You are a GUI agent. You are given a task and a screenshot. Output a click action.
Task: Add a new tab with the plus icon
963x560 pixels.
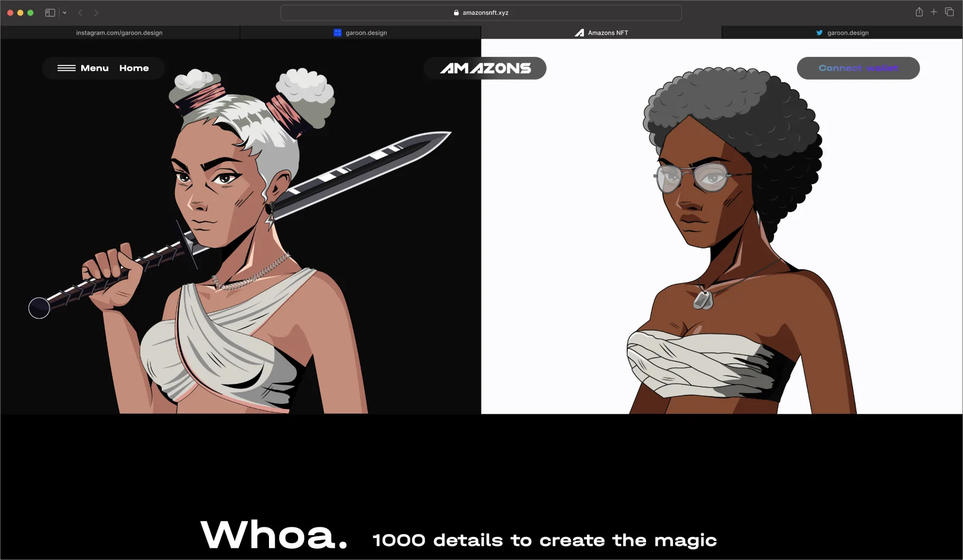click(933, 12)
